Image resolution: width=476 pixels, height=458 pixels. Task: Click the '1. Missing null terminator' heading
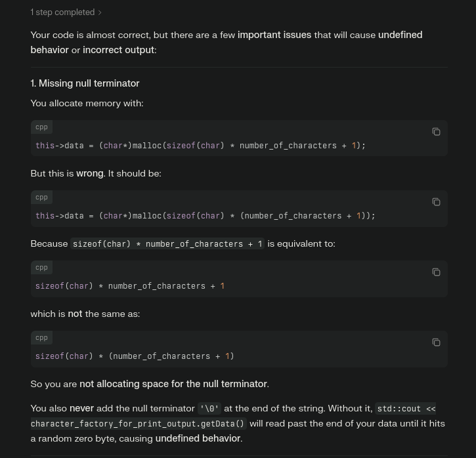tap(85, 83)
